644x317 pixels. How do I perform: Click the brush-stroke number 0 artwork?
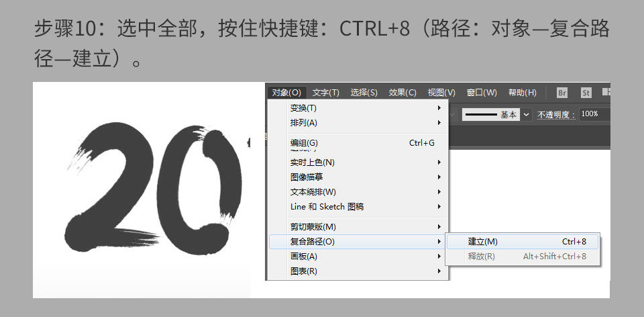pos(199,190)
